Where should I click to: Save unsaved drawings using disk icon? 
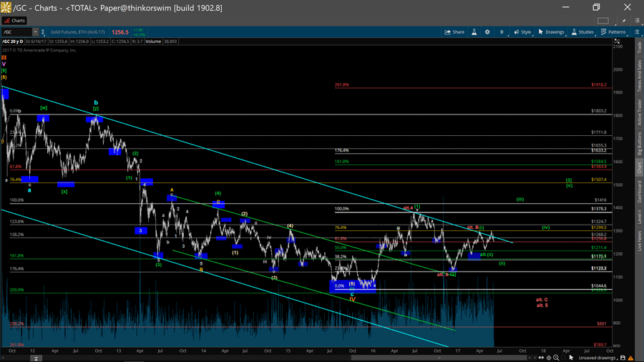tap(623, 358)
